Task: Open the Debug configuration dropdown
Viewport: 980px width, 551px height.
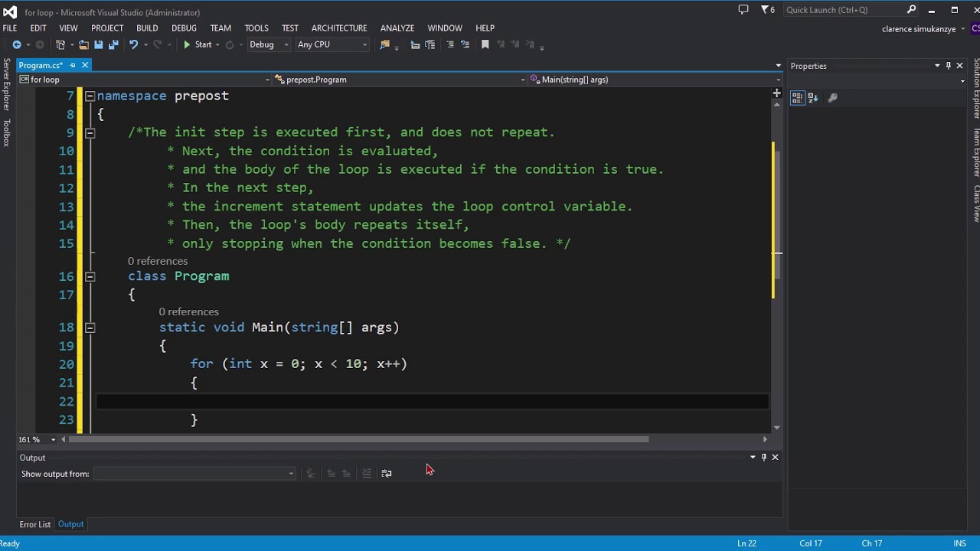Action: [x=269, y=44]
